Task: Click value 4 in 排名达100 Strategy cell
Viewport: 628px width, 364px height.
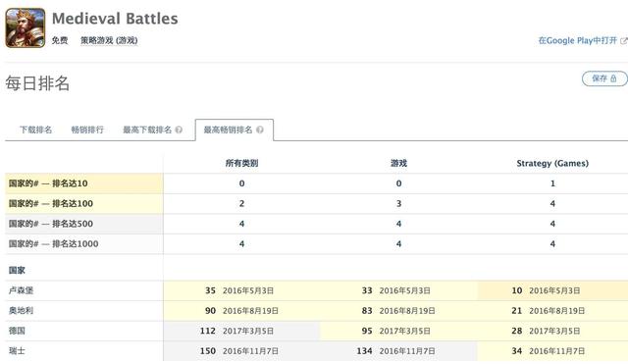Action: click(552, 203)
